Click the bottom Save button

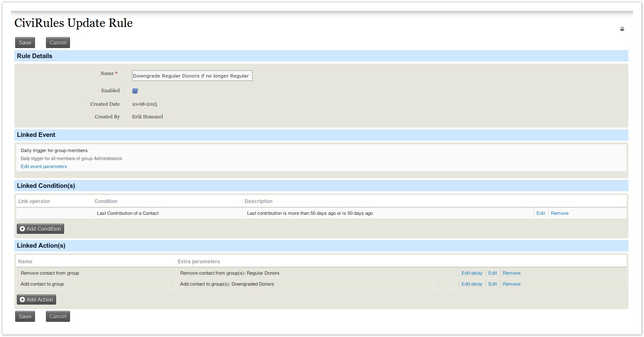(x=25, y=316)
